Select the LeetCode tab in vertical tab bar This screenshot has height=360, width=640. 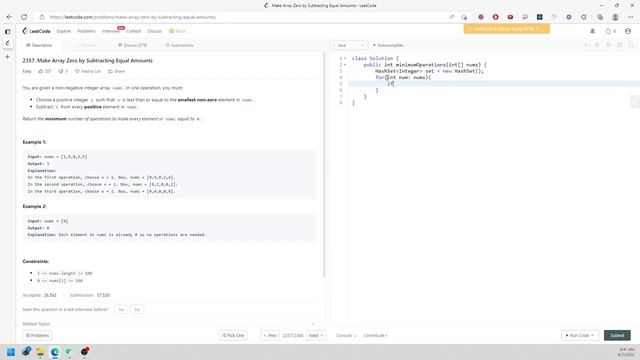click(7, 43)
